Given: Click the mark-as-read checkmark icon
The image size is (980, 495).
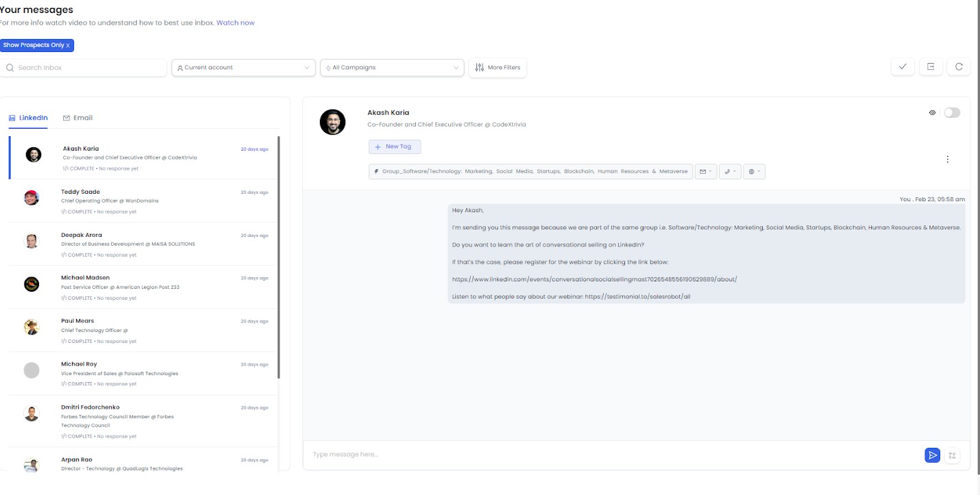Looking at the screenshot, I should tap(903, 66).
